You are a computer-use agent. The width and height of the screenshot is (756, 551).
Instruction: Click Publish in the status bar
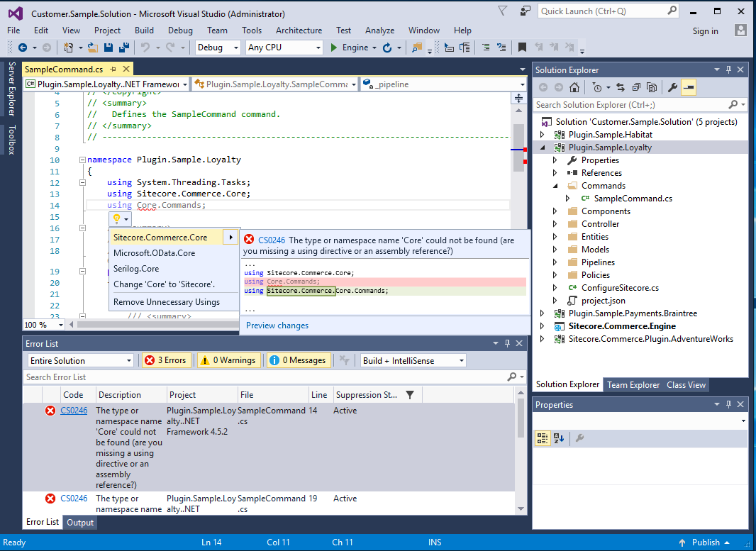click(706, 542)
